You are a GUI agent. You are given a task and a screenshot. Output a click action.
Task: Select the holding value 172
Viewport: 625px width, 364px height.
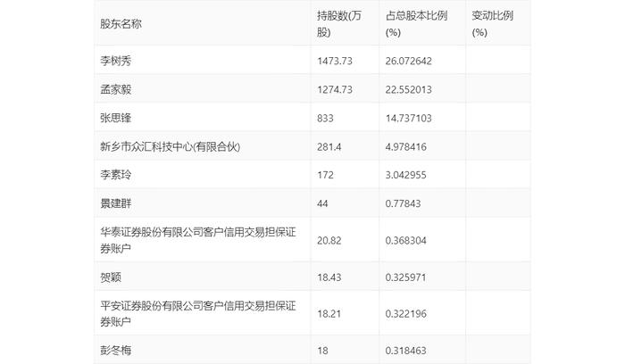(x=325, y=175)
